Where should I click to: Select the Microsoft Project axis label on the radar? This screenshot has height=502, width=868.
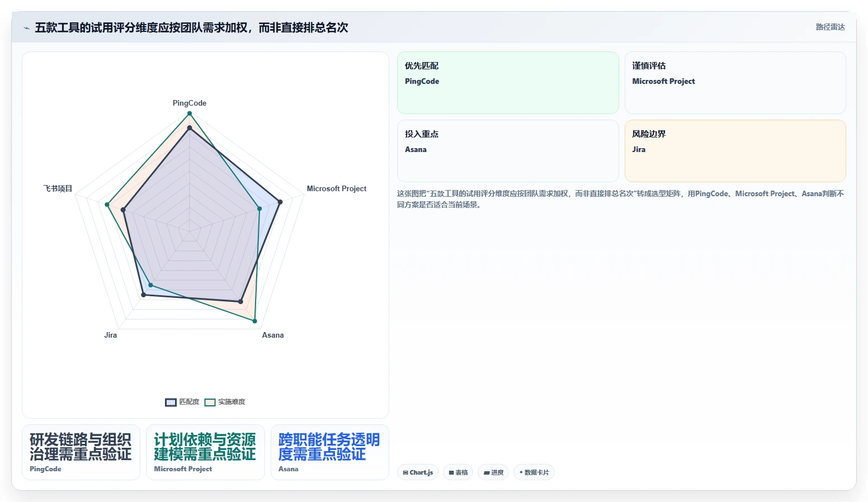tap(337, 188)
